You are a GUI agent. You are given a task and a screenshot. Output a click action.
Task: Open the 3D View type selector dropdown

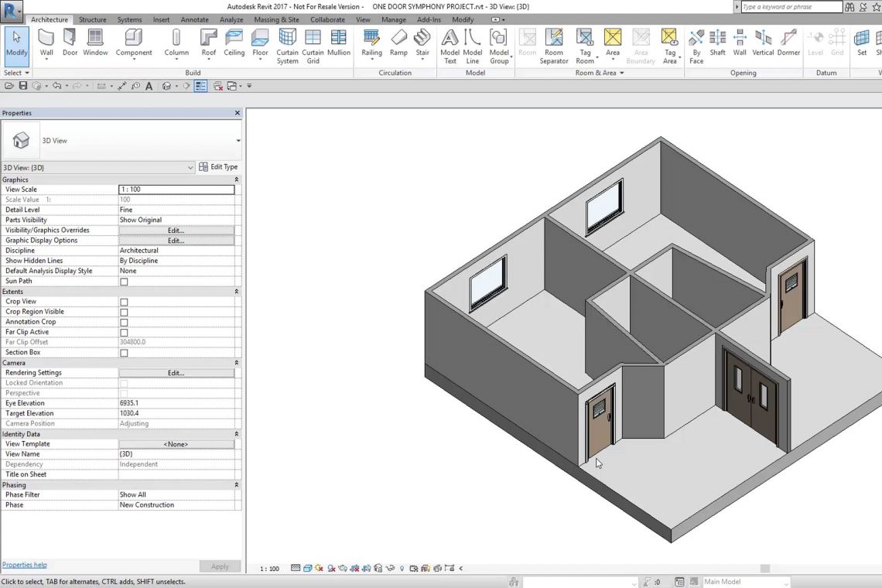click(x=190, y=167)
